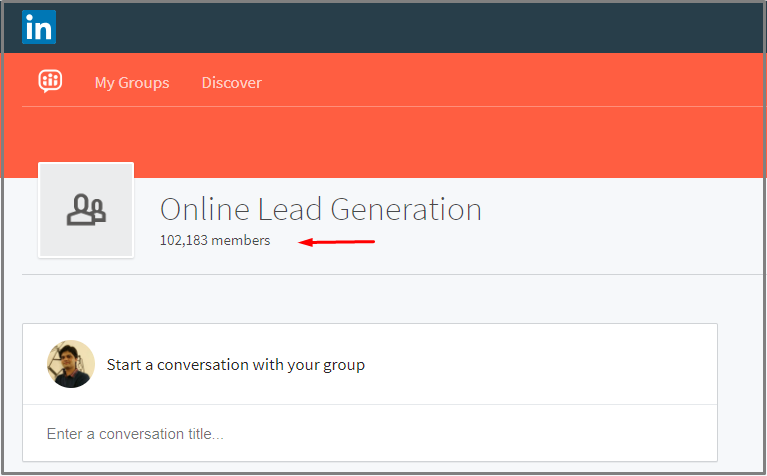Screen dimensions: 767x476
Task: Open the Online Lead Generation group title
Action: (x=321, y=209)
